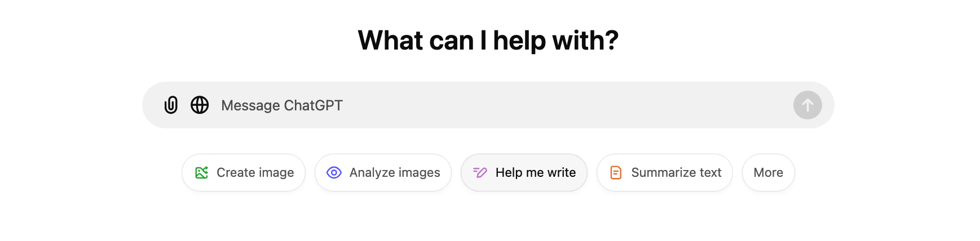The image size is (980, 241).
Task: Expand the More suggestions pill
Action: coord(768,173)
